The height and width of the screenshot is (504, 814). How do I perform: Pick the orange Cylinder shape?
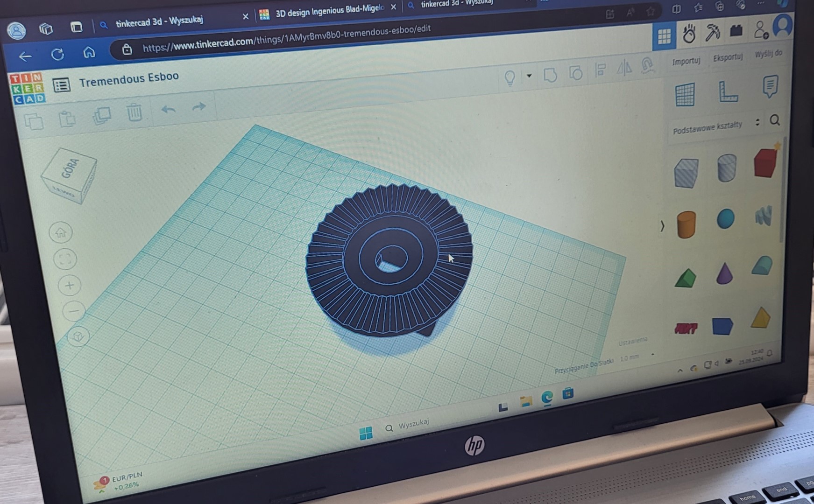(x=686, y=225)
